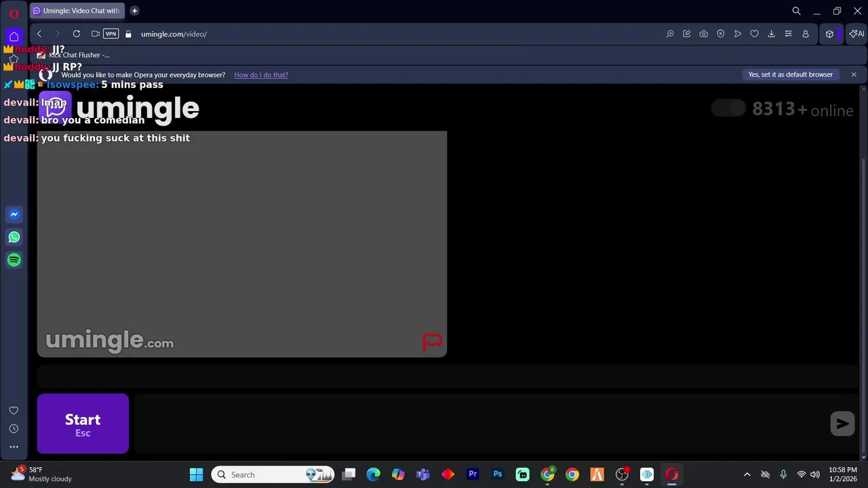Open the Wi-Fi network tray icon

click(801, 474)
